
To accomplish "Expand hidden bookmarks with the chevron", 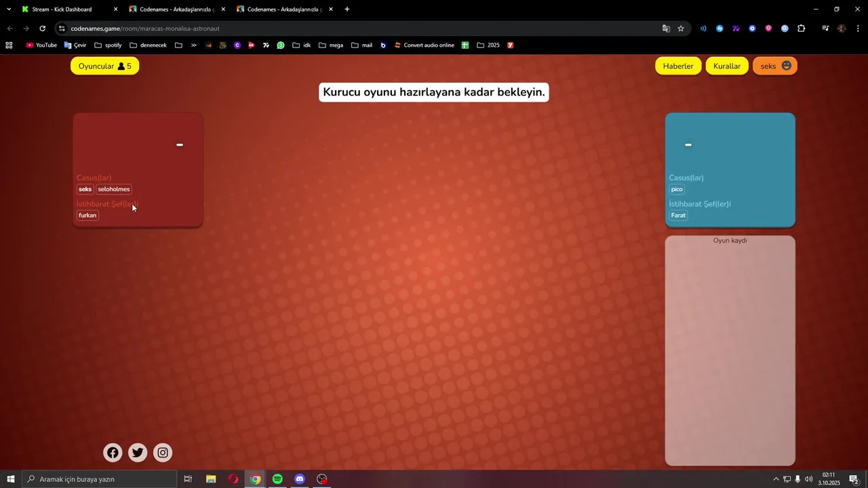I will (x=193, y=45).
